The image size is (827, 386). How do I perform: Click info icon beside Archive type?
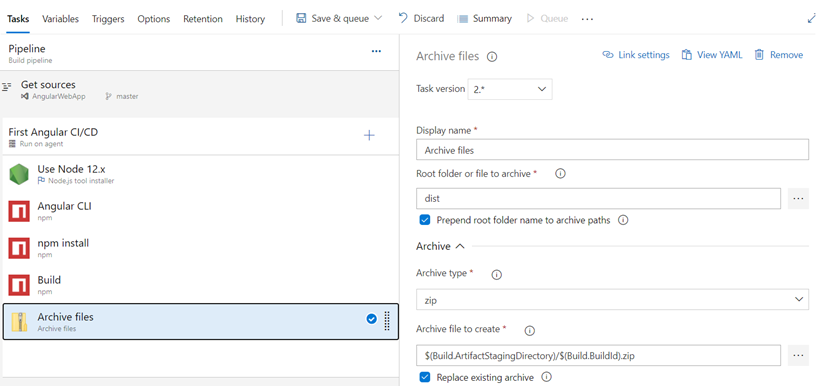(496, 275)
